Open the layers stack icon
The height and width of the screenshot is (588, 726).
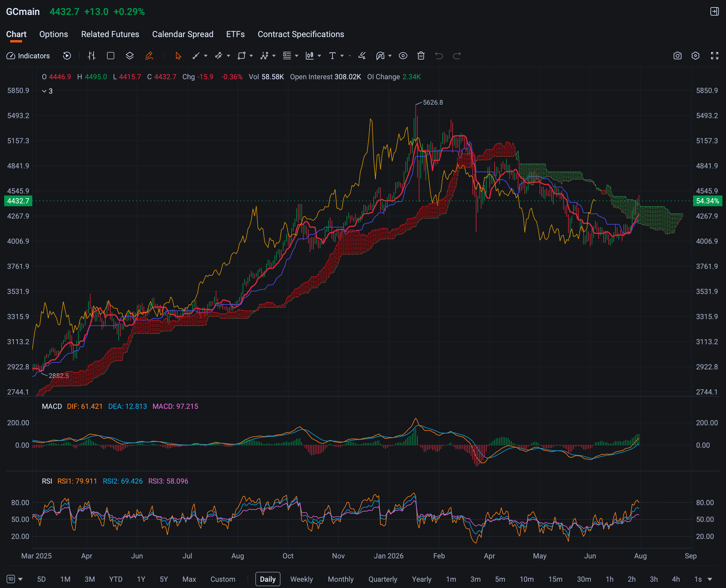coord(130,56)
